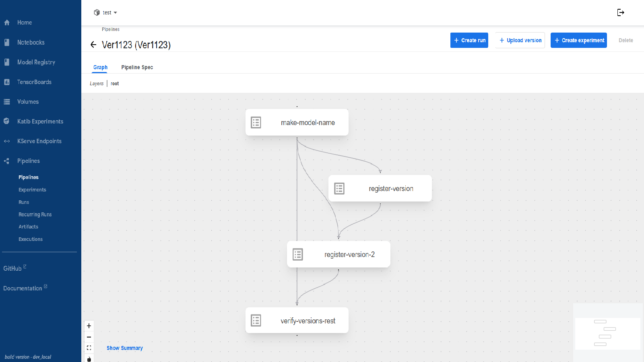Viewport: 644px width, 362px height.
Task: Toggle the graph interactivity lock
Action: (89, 358)
